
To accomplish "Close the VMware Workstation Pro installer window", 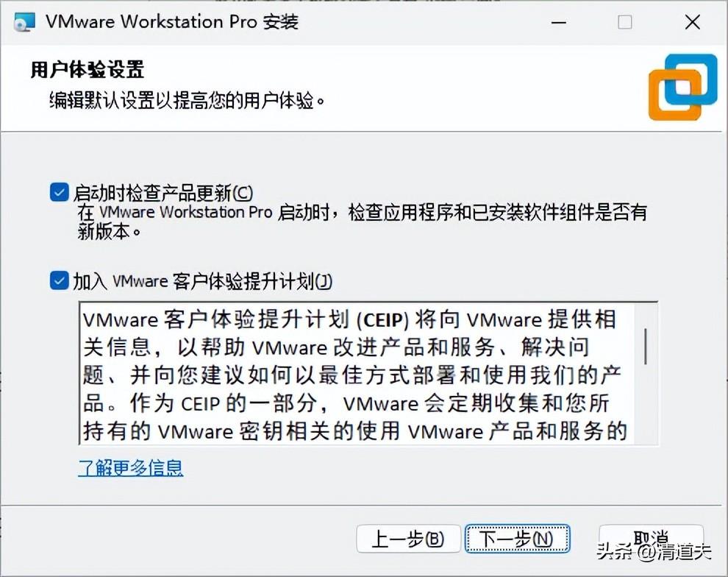I will coord(692,22).
